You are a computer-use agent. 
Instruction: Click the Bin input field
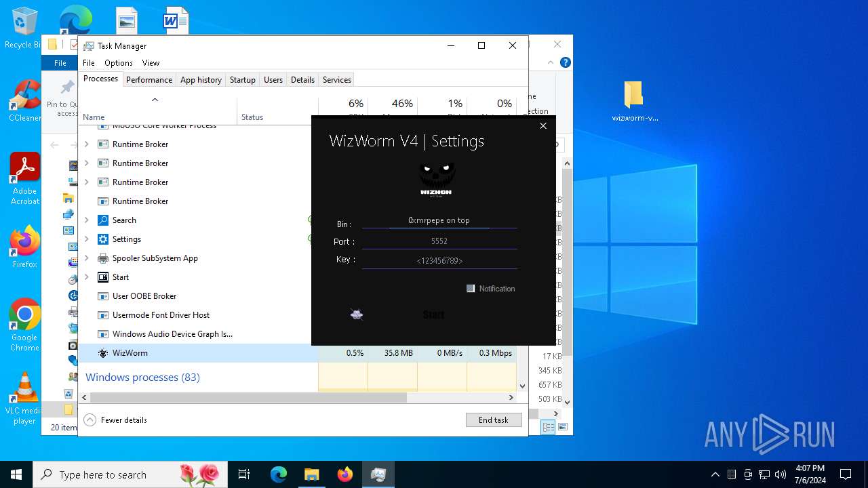pos(439,220)
